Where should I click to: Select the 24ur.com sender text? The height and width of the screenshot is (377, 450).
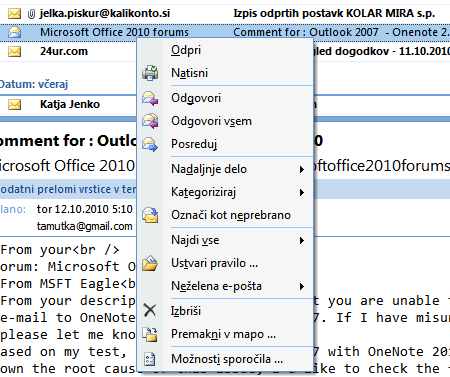tap(64, 52)
